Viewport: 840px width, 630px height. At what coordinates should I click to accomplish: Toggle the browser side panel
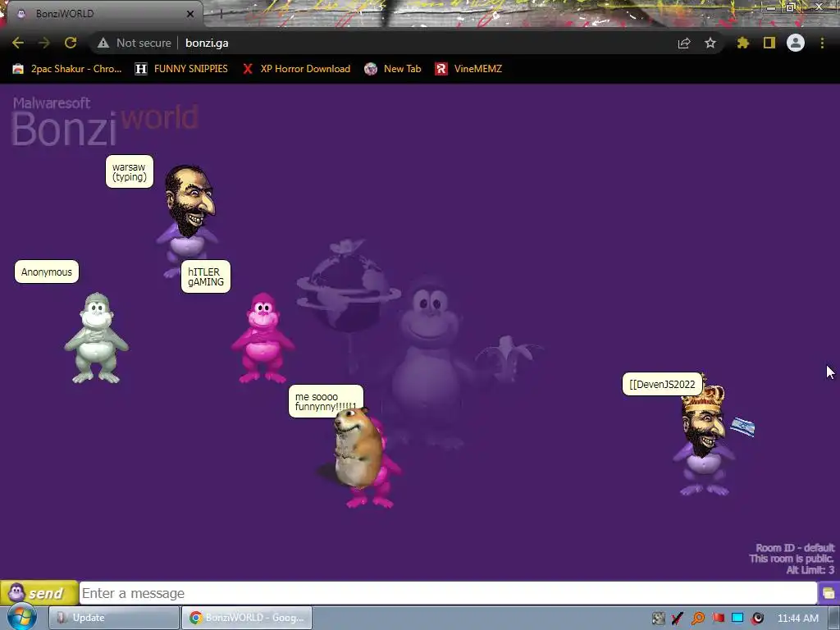pos(769,43)
